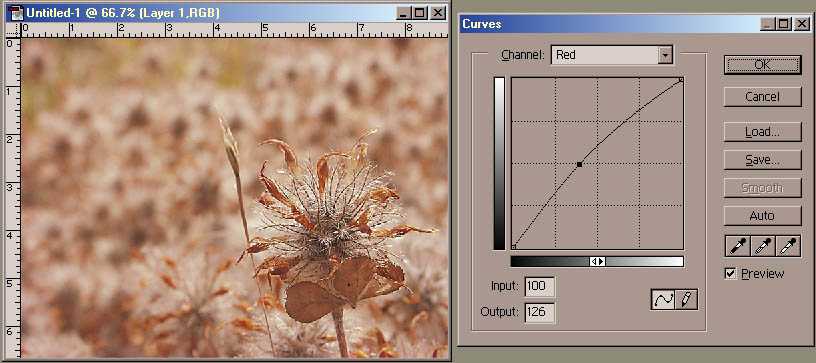
Task: Maximize the Untitled-1 document window
Action: 420,14
